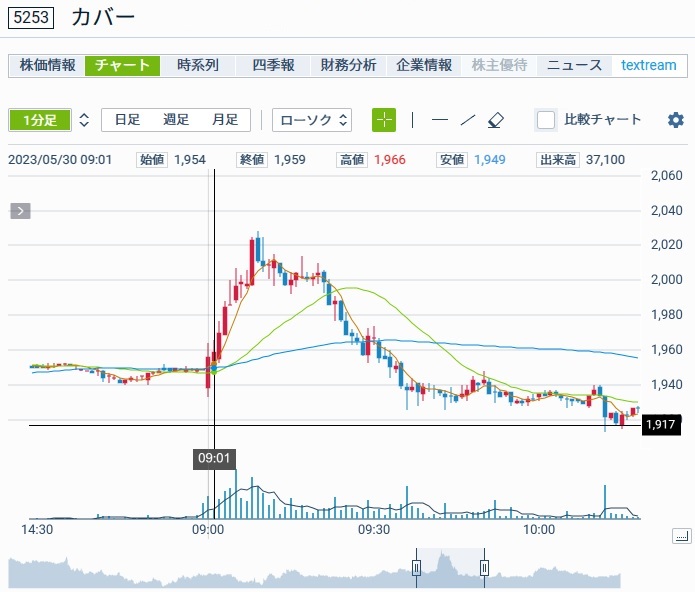The image size is (695, 592).
Task: Open the 財務分析 tab
Action: (x=348, y=65)
